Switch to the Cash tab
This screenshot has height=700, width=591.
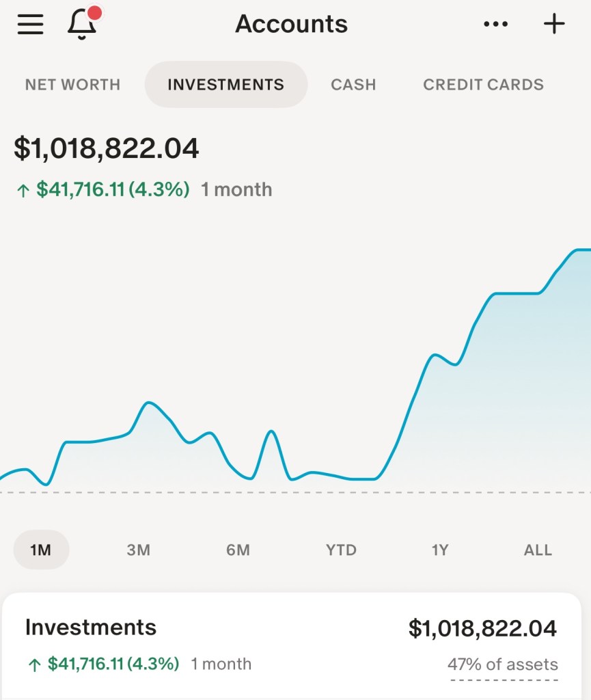353,85
